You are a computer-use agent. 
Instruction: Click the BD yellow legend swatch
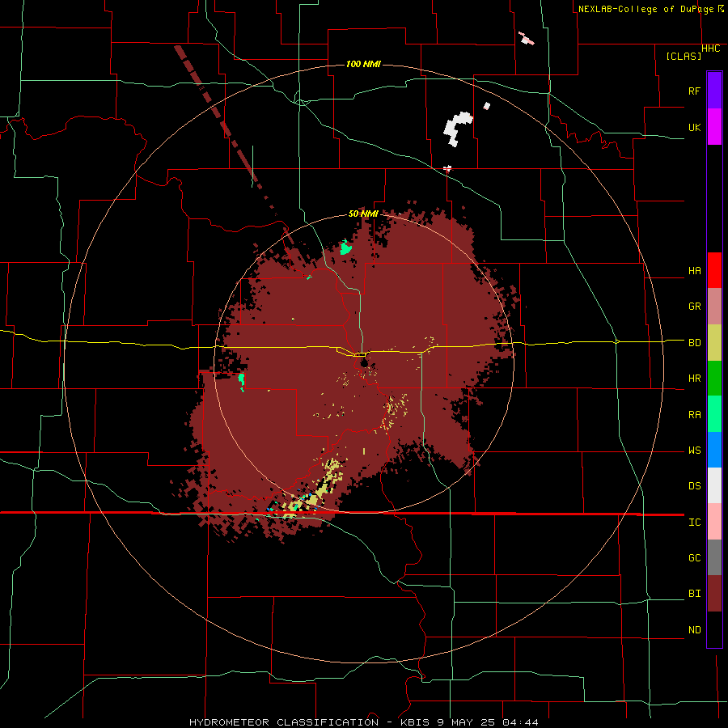click(x=714, y=342)
